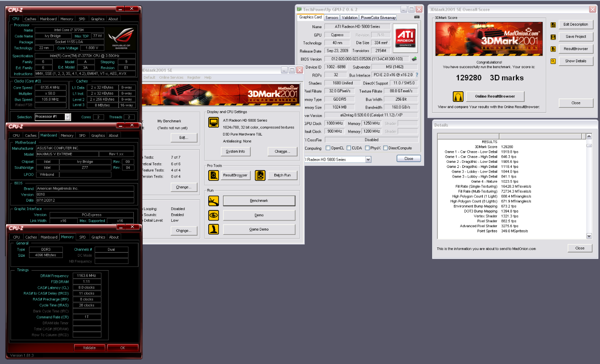Click the Republic of Gamers logo in CPU-Z
600x364 pixels.
click(x=121, y=38)
